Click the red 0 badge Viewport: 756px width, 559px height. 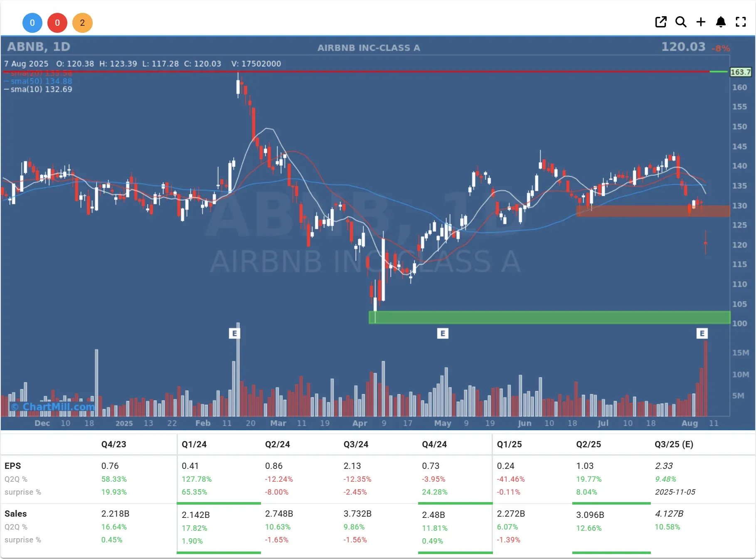pyautogui.click(x=57, y=23)
